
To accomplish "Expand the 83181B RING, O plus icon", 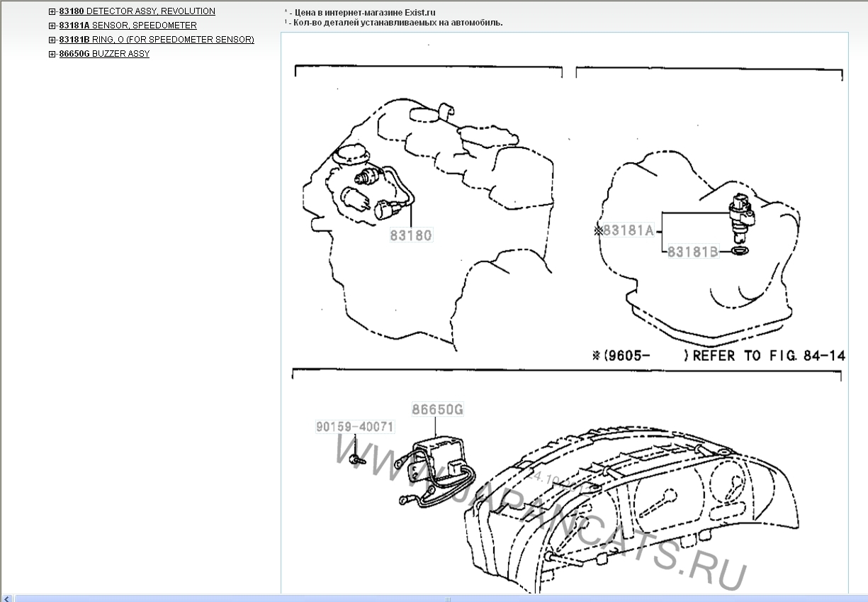I will pos(52,40).
